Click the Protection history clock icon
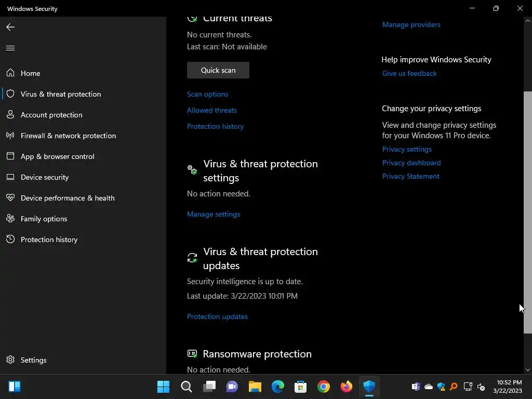This screenshot has width=532, height=399. tap(10, 239)
